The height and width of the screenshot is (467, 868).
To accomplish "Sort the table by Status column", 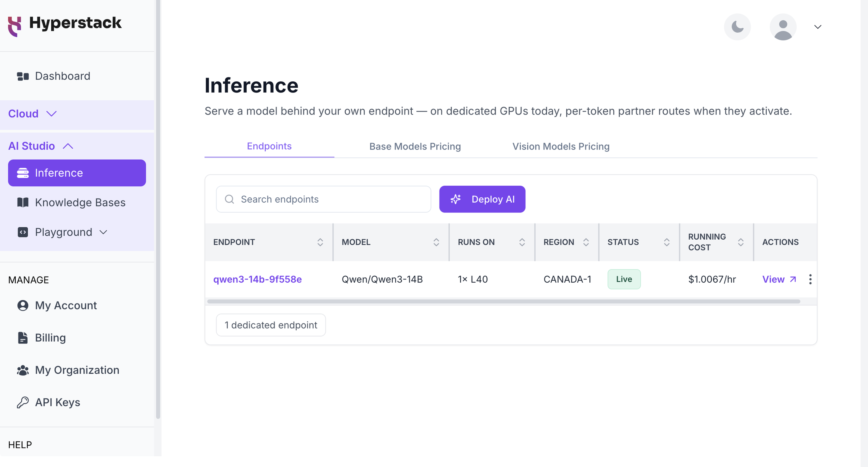I will point(667,242).
